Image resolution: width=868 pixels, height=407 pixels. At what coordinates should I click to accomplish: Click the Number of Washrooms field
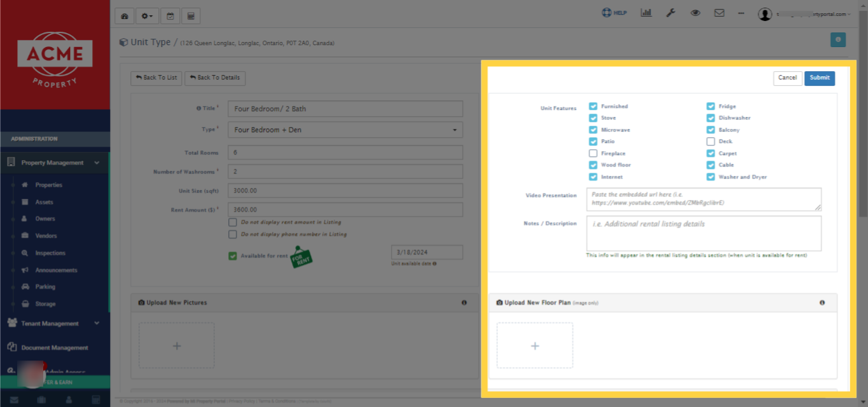coord(345,172)
